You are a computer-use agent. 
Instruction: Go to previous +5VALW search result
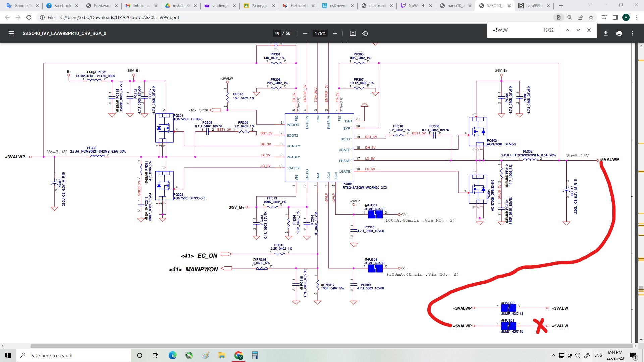(567, 30)
